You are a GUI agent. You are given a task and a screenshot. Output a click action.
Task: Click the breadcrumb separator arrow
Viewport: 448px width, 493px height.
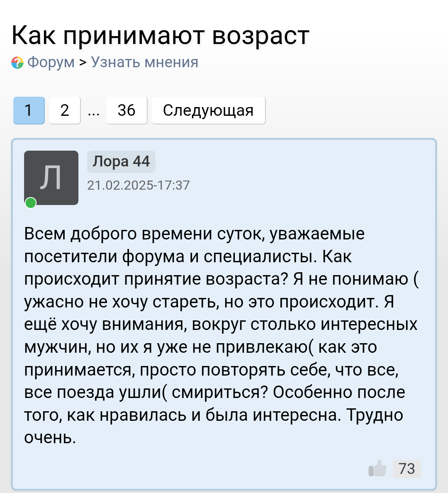coord(83,62)
